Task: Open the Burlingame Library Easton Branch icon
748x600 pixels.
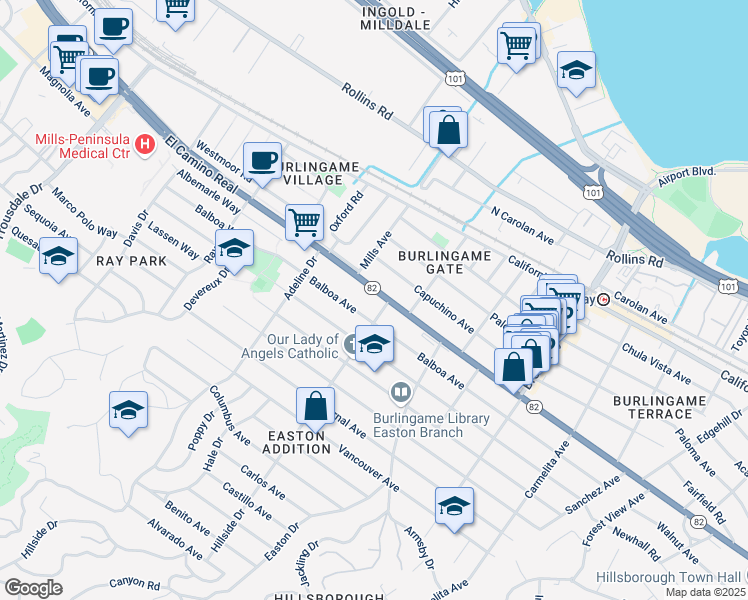Action: (401, 391)
